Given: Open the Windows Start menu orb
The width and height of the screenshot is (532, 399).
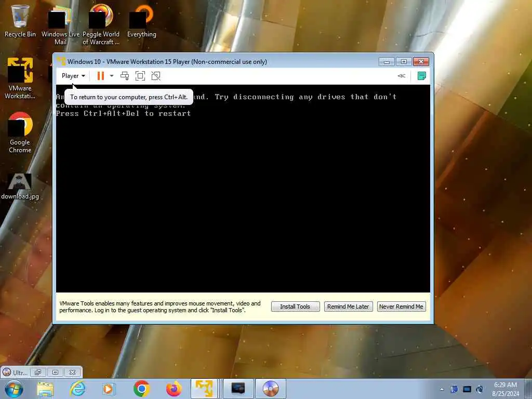Looking at the screenshot, I should pyautogui.click(x=14, y=389).
